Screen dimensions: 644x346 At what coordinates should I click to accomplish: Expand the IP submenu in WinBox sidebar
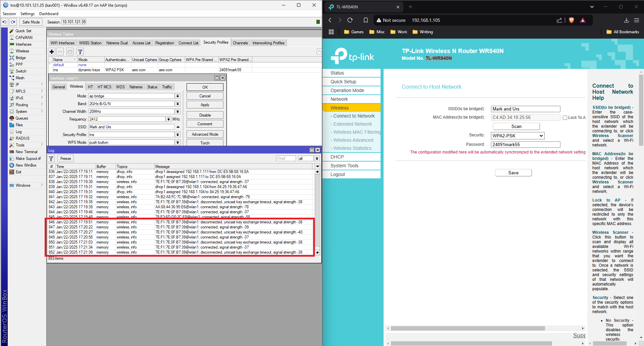[42, 85]
